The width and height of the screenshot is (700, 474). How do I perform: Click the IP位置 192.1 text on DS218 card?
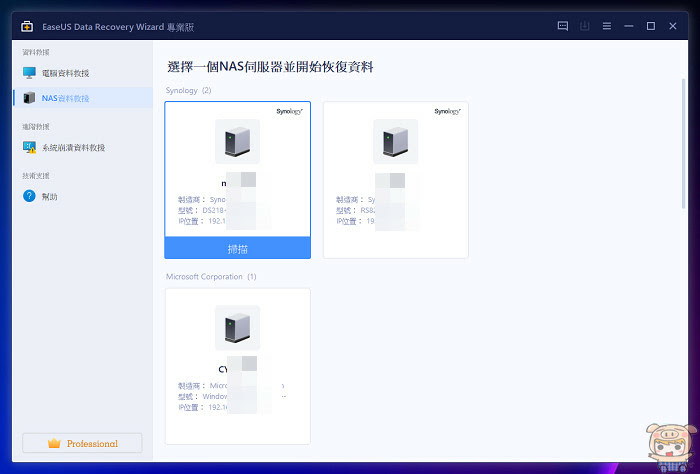tap(202, 221)
